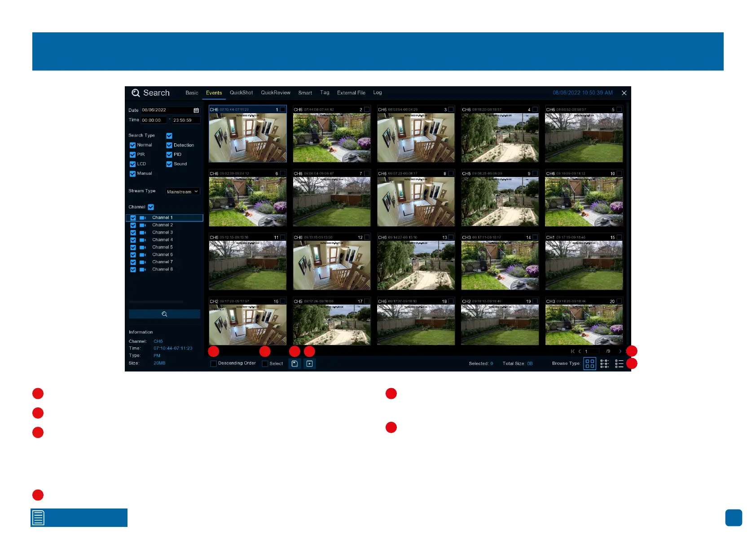Switch to detailed list browse type
Screen dimensions: 756x535
pyautogui.click(x=619, y=363)
